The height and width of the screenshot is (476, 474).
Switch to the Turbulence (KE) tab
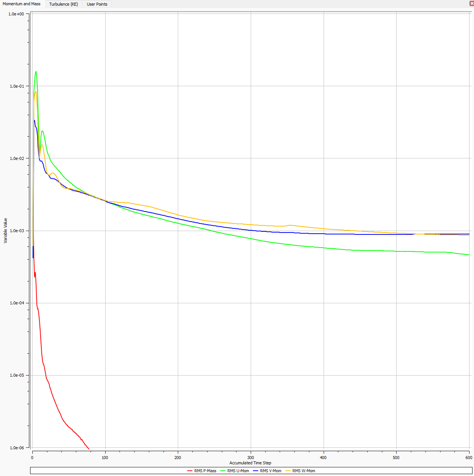(64, 4)
